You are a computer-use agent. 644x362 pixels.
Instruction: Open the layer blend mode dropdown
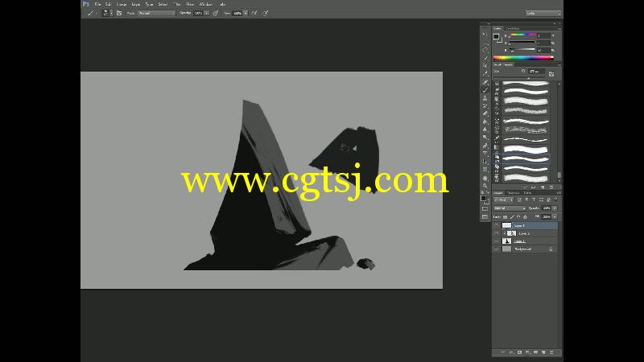coord(510,208)
